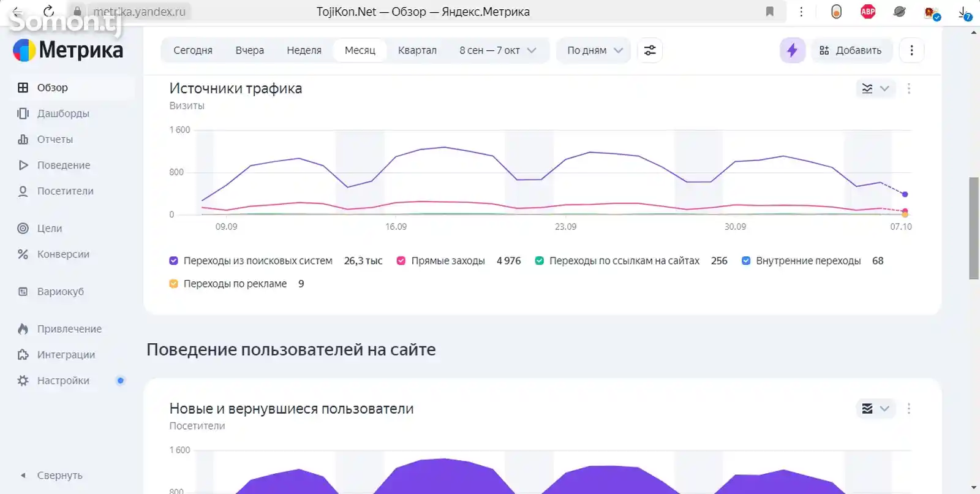Toggle Переходы по рекламе checkbox
The width and height of the screenshot is (980, 494).
173,283
